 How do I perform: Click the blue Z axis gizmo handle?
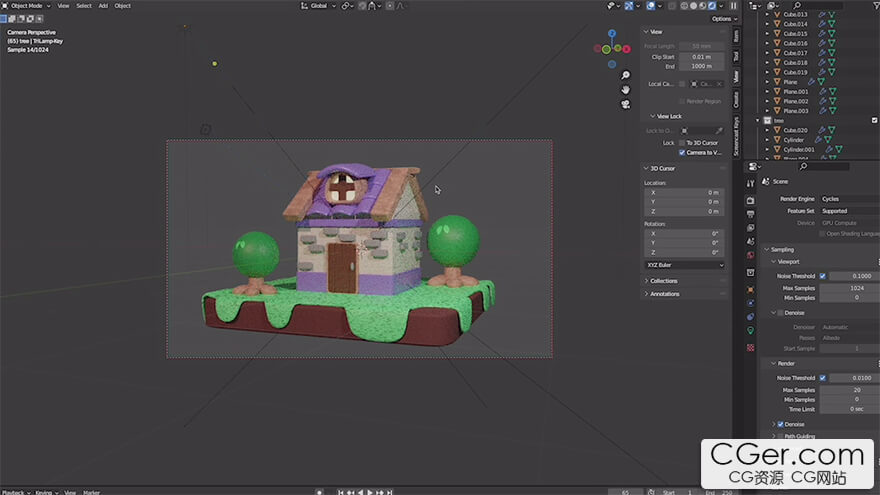[612, 34]
